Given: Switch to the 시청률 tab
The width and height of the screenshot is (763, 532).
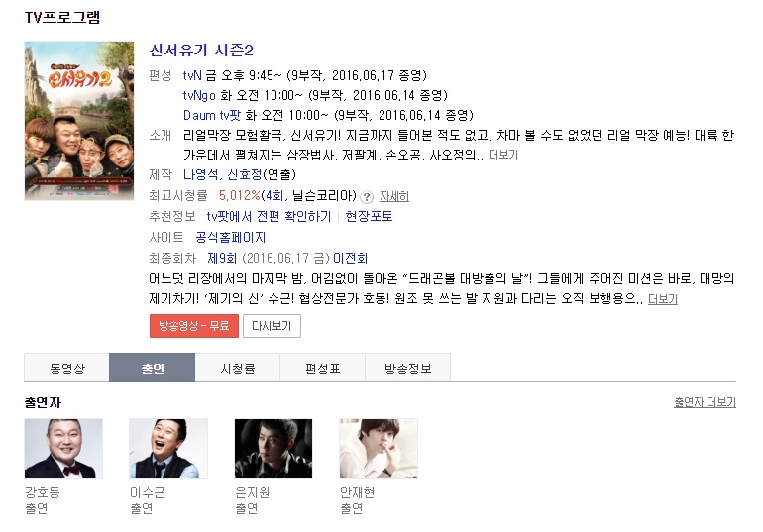Looking at the screenshot, I should [238, 369].
